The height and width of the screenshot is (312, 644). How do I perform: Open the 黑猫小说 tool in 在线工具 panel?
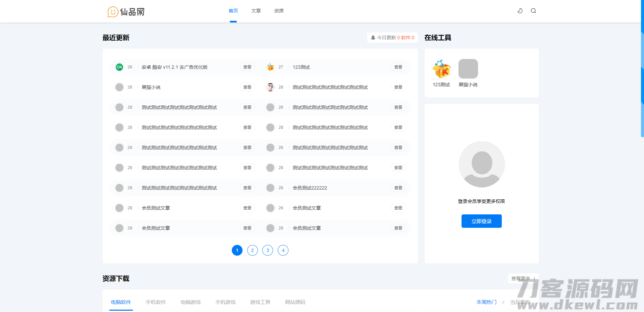coord(468,68)
